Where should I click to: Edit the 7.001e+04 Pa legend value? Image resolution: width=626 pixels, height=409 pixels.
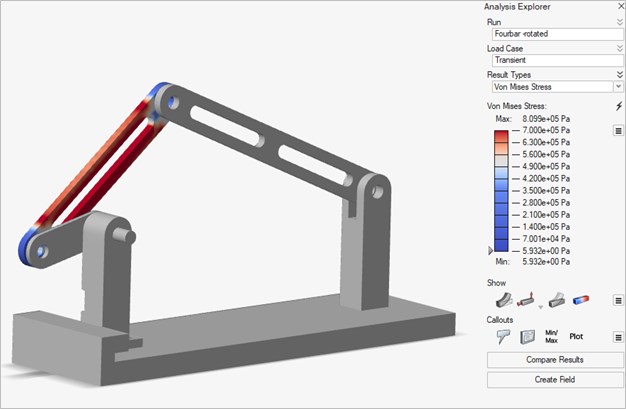pos(546,239)
